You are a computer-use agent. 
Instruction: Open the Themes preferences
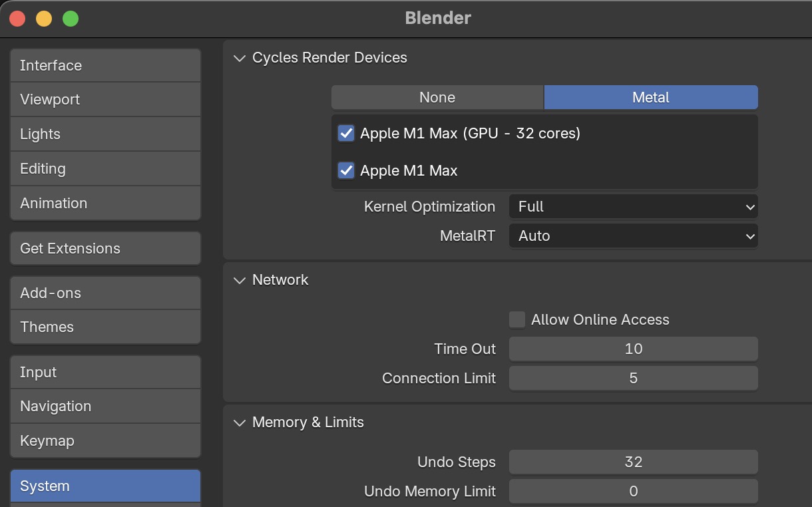(x=105, y=327)
